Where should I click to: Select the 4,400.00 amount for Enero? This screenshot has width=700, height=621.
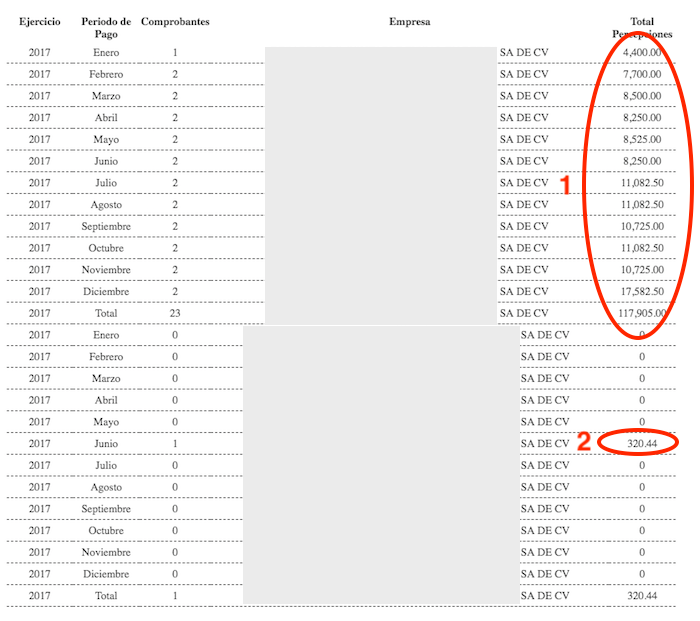tap(642, 52)
